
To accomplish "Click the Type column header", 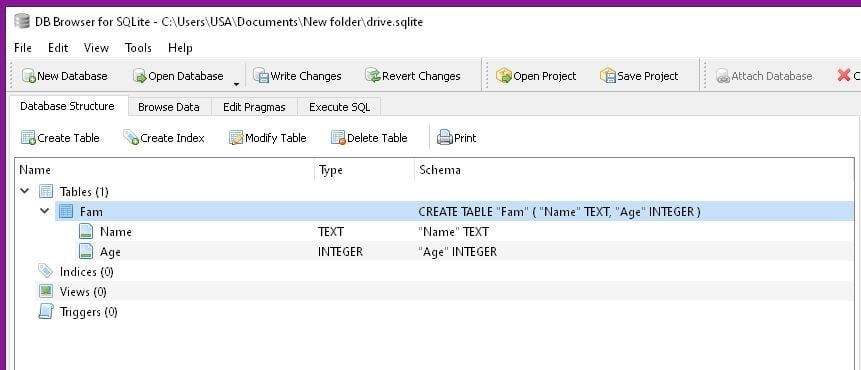I will tap(365, 170).
